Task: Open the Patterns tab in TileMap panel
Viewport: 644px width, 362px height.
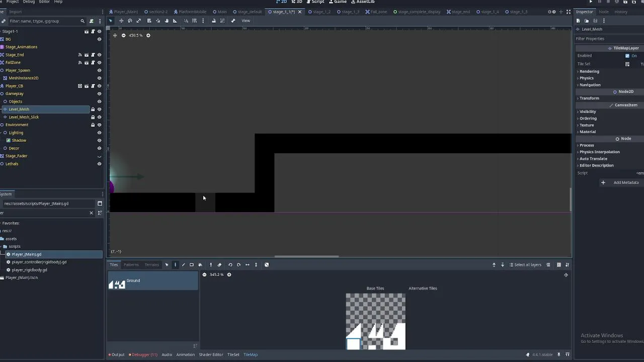Action: (131, 264)
